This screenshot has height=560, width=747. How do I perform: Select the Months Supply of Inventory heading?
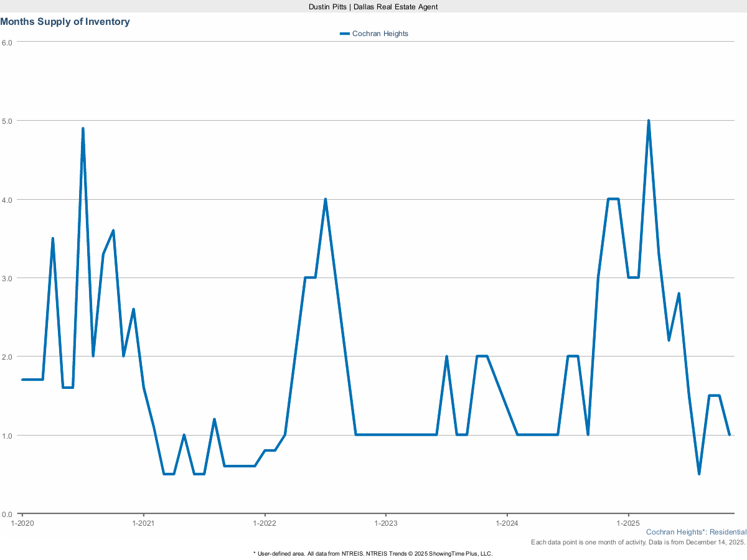[65, 21]
